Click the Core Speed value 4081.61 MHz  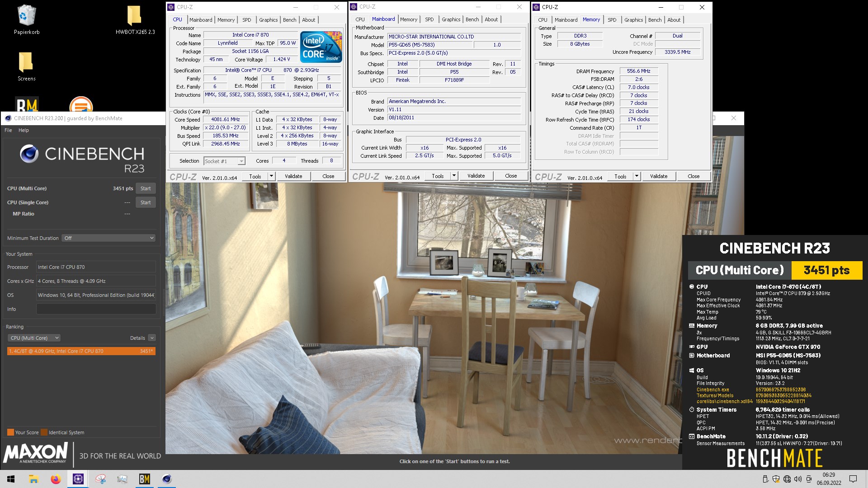(226, 120)
